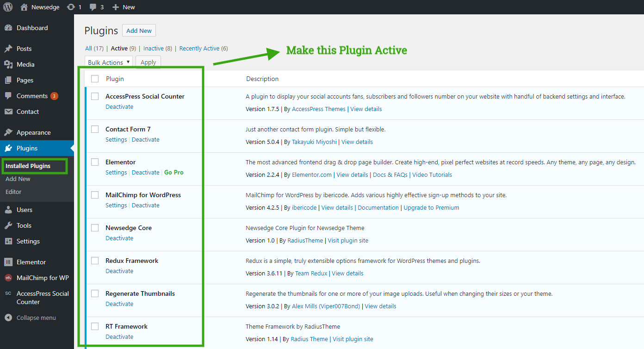644x349 pixels.
Task: Click the updates refresh icon
Action: [71, 7]
